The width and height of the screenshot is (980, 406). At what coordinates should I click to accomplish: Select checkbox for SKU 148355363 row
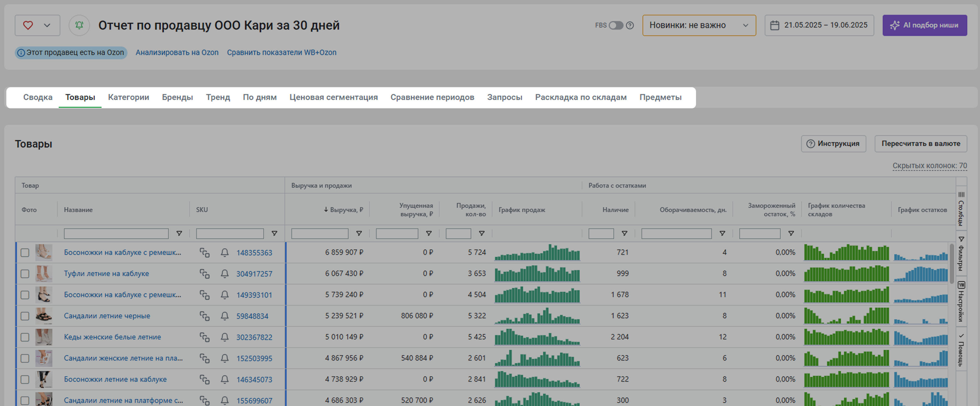(25, 252)
